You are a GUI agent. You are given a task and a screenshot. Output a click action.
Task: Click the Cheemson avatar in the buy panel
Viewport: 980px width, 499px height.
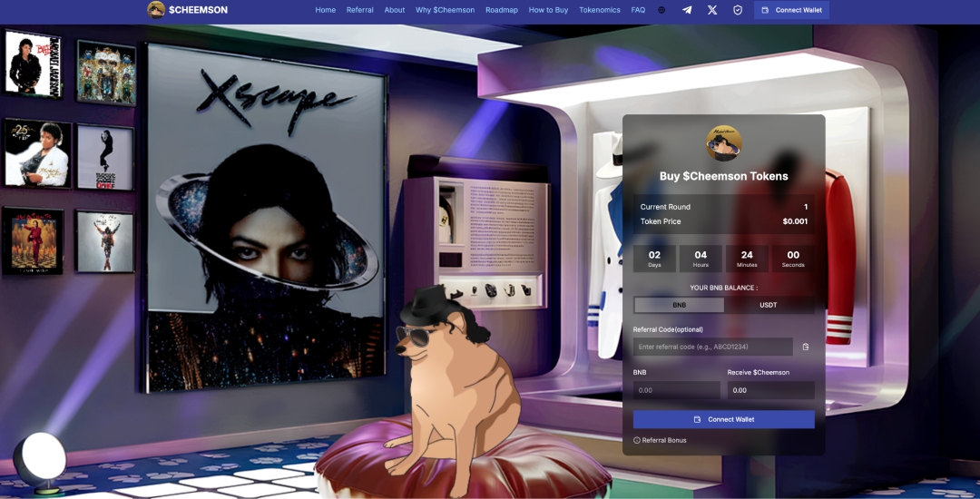(x=723, y=143)
